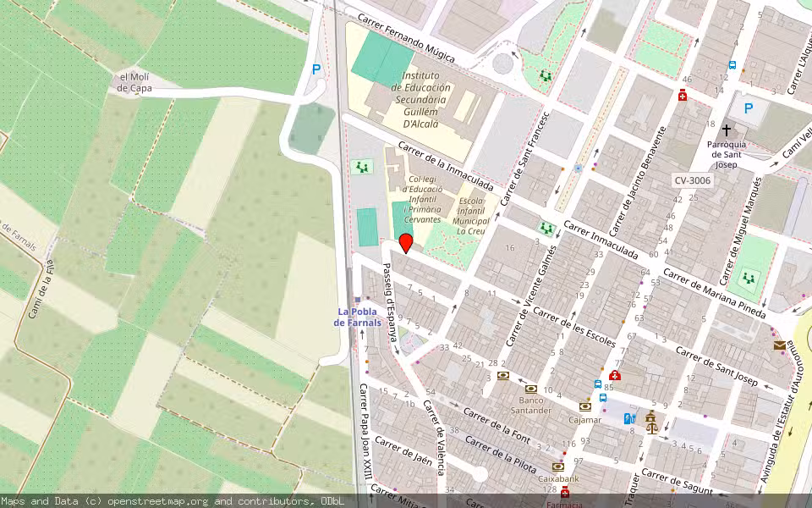
Task: Click the Camí de la Fila label
Action: [41, 289]
